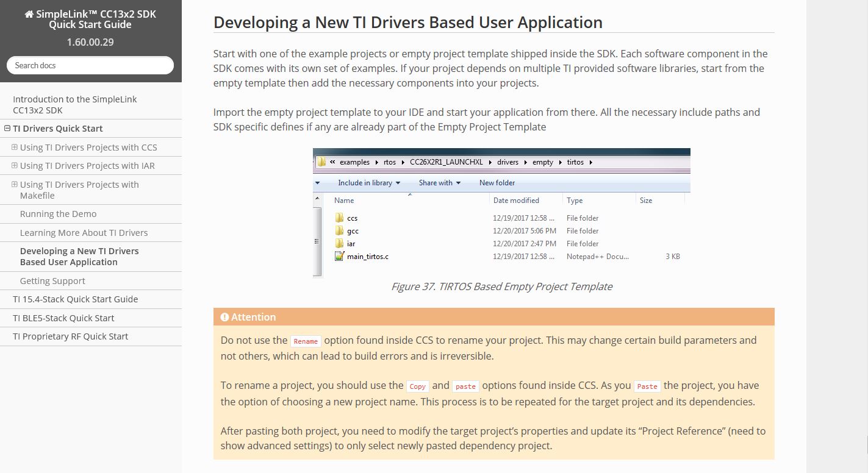868x473 pixels.
Task: Collapse the TI Drivers Quick Start section
Action: 7,129
